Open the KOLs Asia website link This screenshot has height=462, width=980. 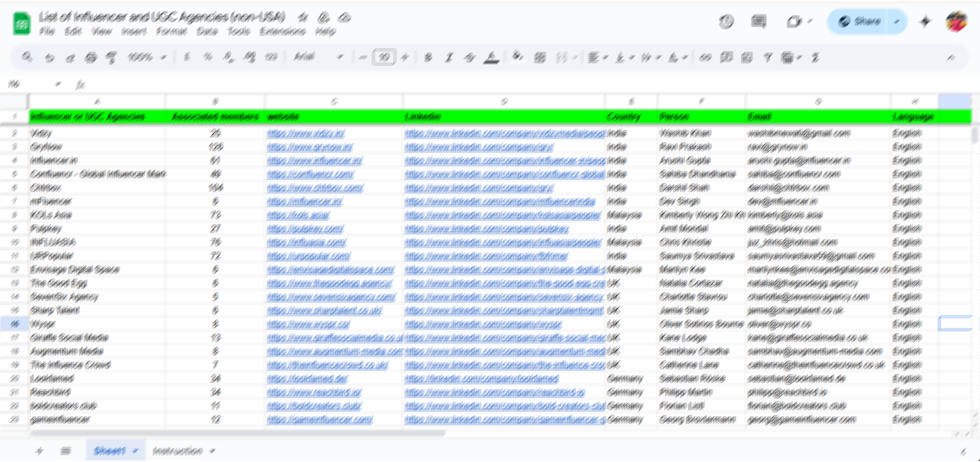tap(298, 215)
